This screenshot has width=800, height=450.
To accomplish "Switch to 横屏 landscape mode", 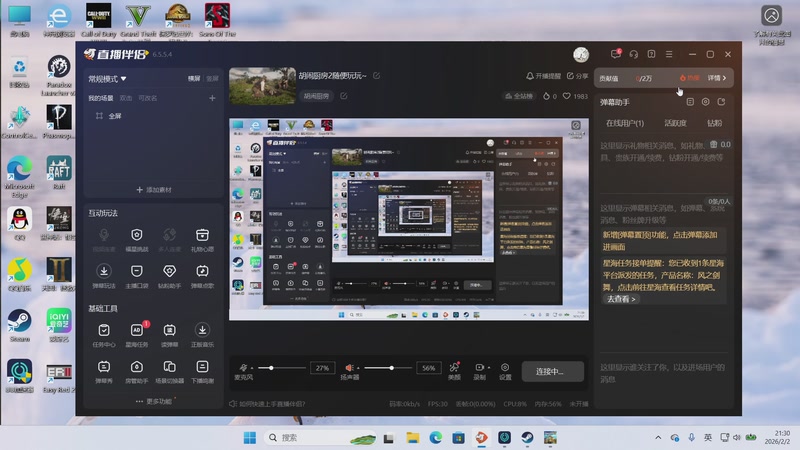I will [x=194, y=79].
